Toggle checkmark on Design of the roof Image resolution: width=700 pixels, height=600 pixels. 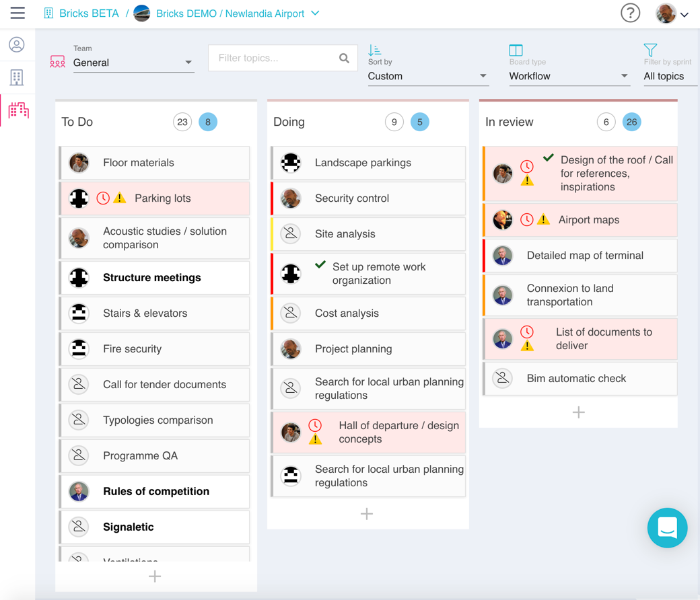point(549,158)
